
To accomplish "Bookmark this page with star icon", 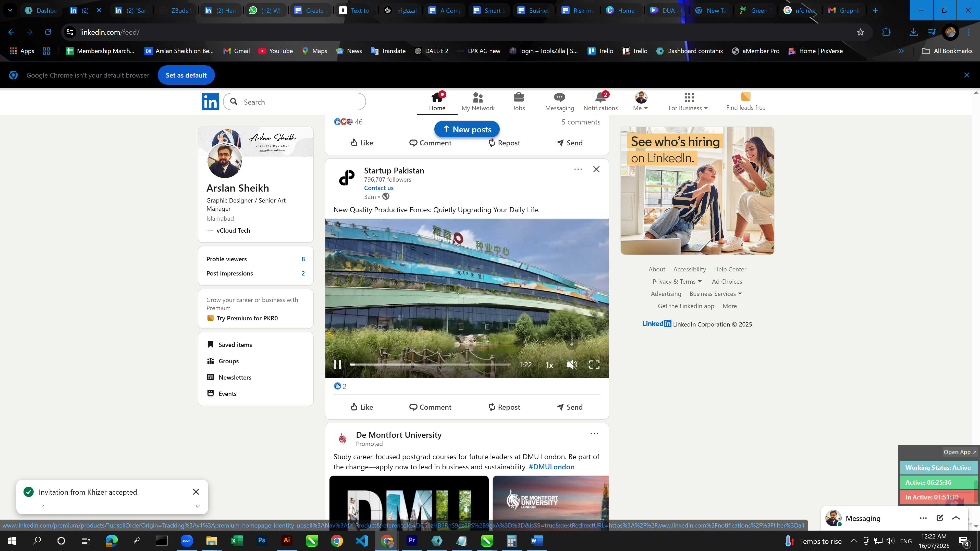I will [x=860, y=32].
